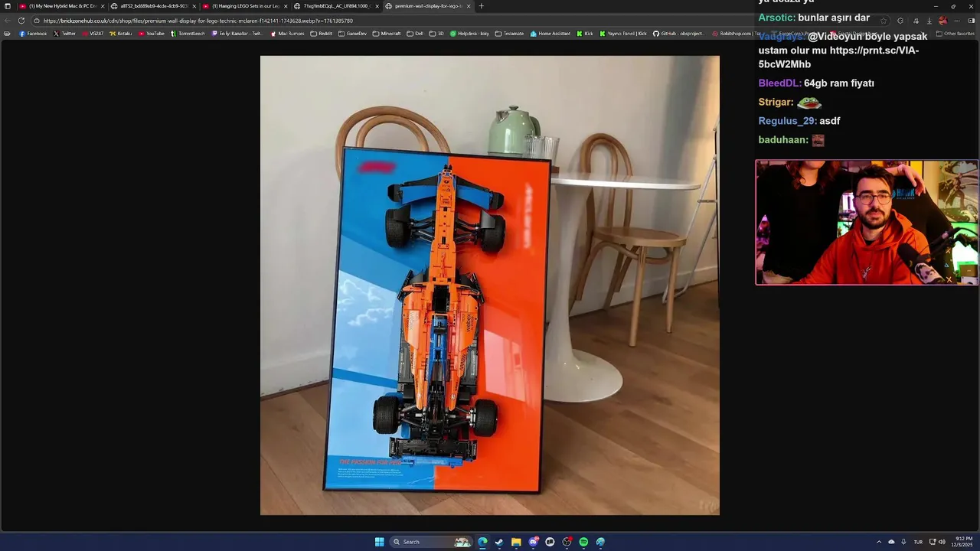Open File Explorer from the taskbar

tap(516, 542)
